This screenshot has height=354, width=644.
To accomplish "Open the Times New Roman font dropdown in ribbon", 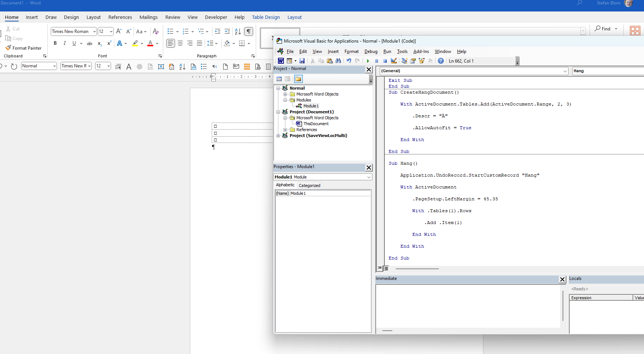I will coord(94,31).
